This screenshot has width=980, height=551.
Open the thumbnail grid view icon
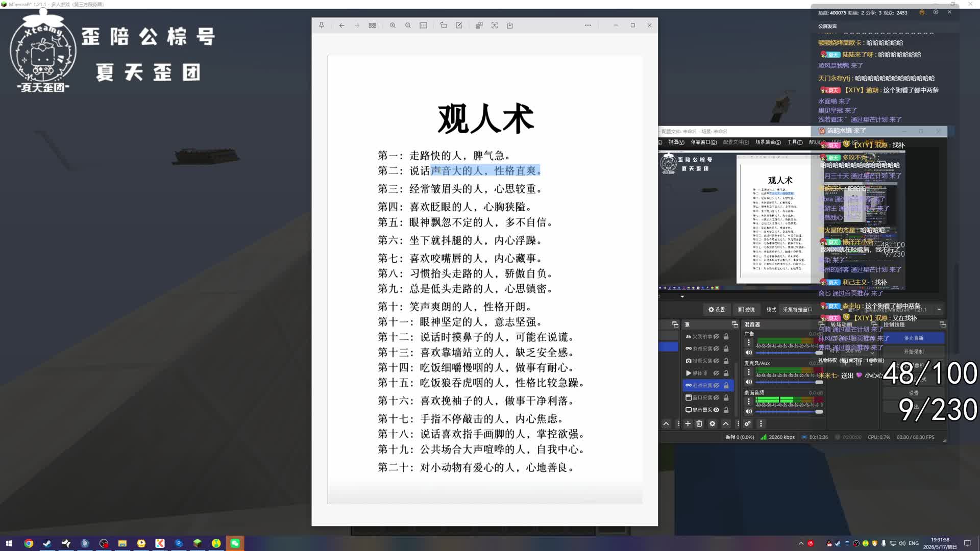click(373, 26)
